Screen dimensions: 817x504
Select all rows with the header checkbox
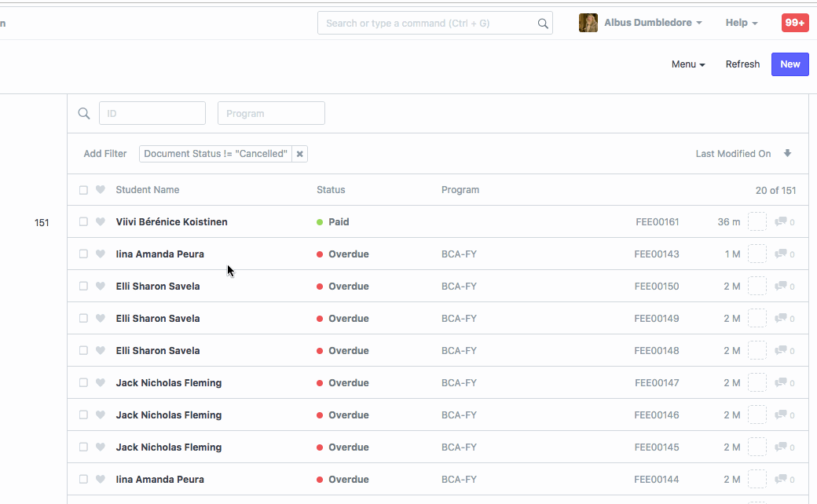click(x=83, y=189)
